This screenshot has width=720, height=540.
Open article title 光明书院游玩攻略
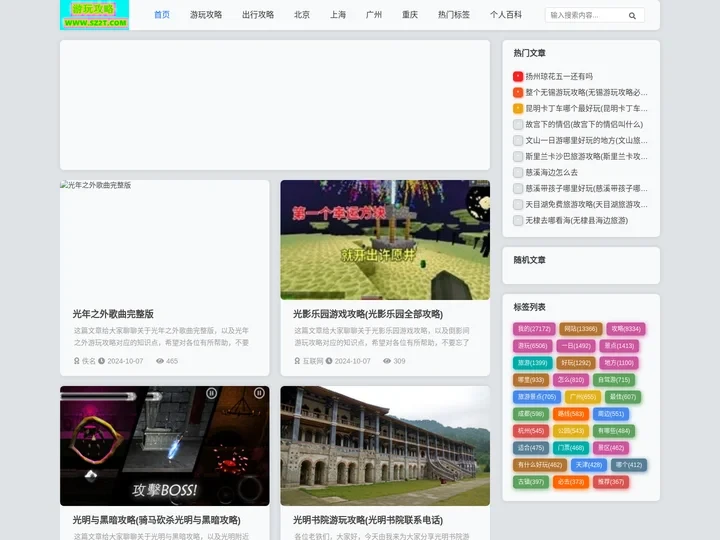[x=368, y=520]
